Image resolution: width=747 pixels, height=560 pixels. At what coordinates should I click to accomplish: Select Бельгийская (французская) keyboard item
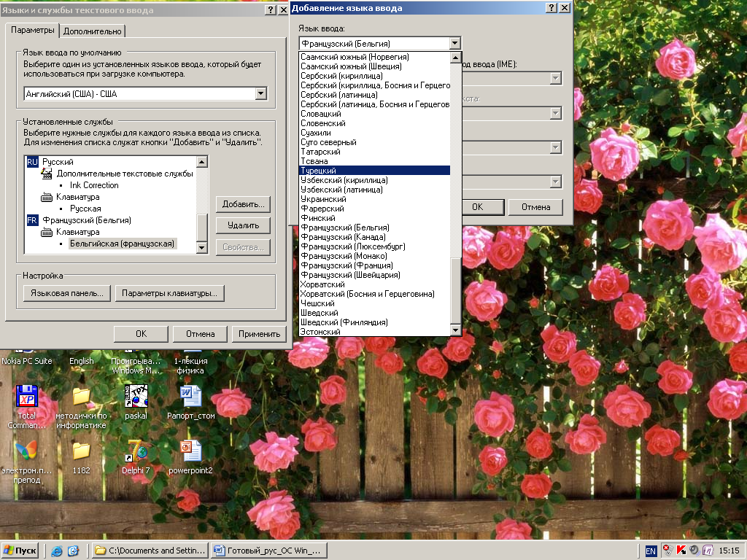click(x=123, y=244)
